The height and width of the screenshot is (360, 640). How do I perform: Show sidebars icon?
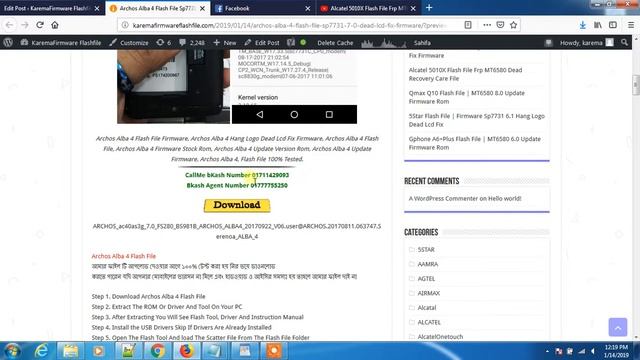click(613, 25)
